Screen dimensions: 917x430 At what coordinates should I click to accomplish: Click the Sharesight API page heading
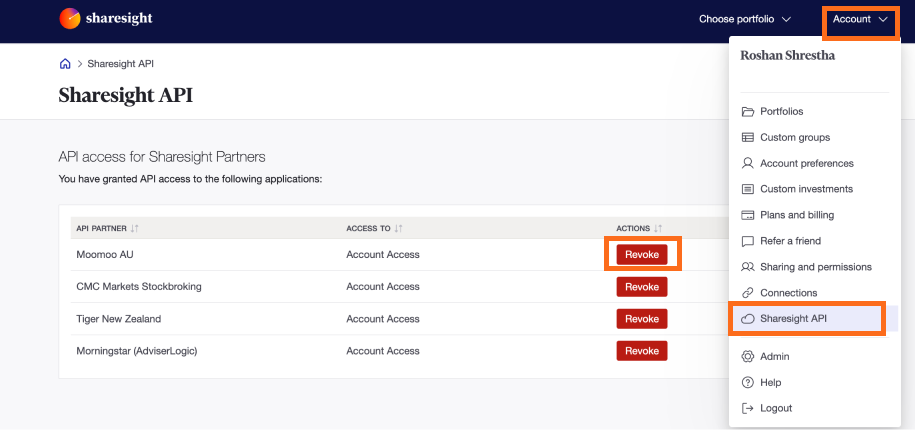pos(126,95)
